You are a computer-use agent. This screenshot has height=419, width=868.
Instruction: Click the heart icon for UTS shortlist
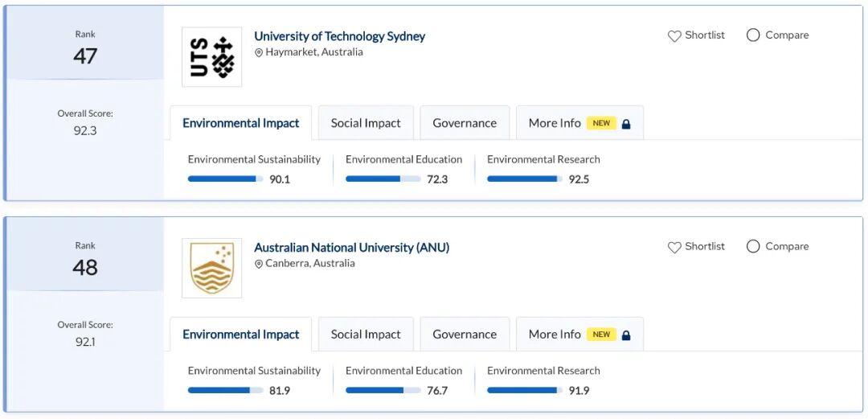point(674,36)
